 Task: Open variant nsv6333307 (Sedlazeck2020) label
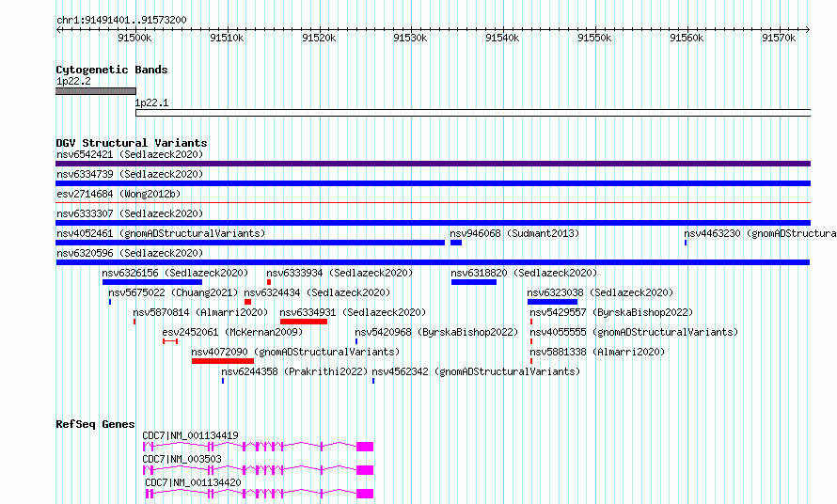pos(130,213)
